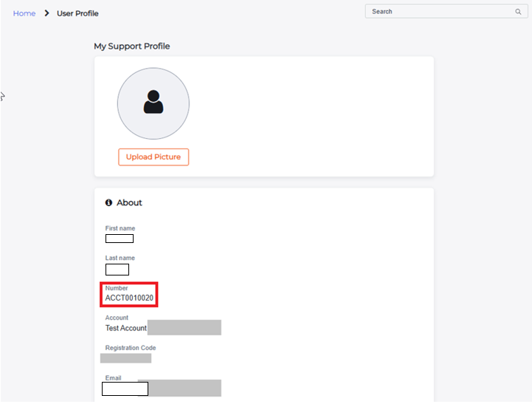Select the ACCT0010020 number value
The image size is (532, 404).
click(129, 298)
